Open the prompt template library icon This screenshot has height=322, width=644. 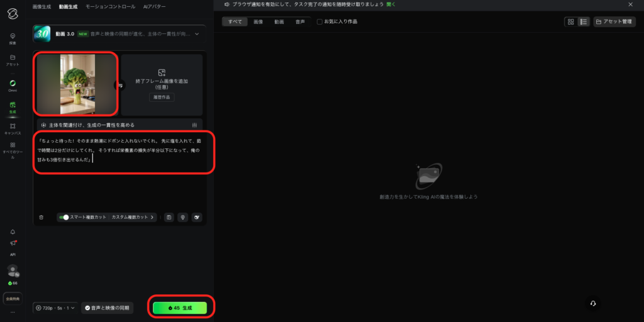click(x=169, y=217)
